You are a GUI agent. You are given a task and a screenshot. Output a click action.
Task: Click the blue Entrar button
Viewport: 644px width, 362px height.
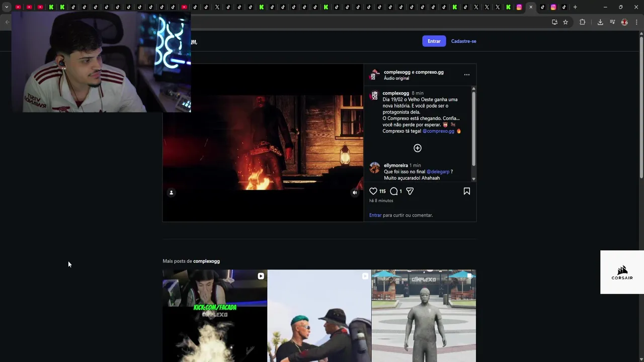(x=434, y=41)
